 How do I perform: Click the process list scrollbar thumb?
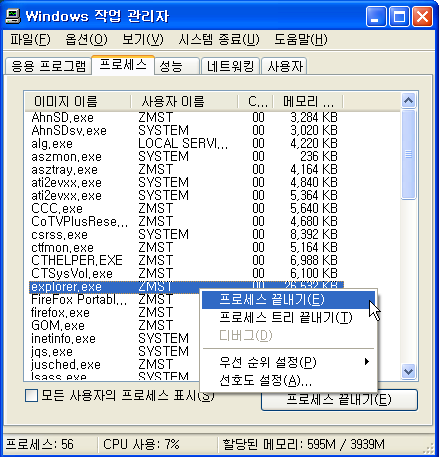[x=409, y=154]
